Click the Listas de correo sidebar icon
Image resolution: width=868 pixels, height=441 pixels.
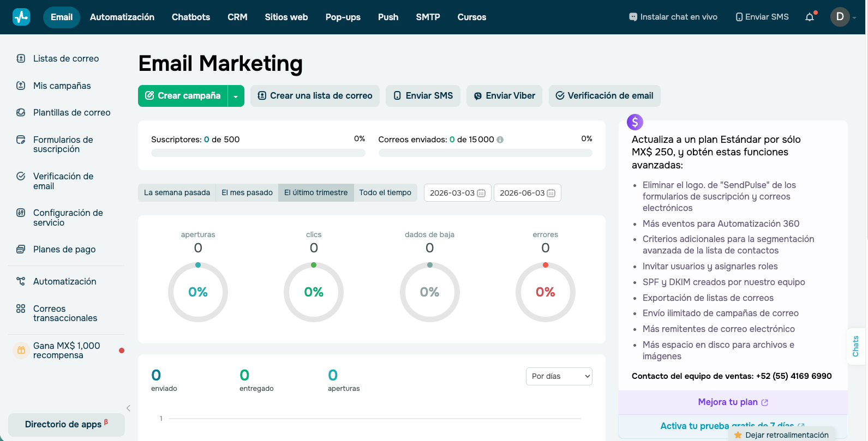(x=21, y=58)
